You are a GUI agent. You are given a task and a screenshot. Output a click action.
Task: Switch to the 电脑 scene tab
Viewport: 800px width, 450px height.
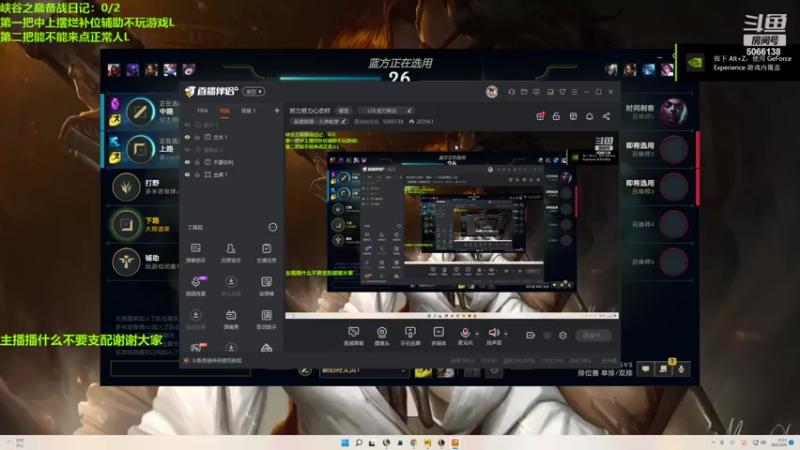pyautogui.click(x=224, y=111)
